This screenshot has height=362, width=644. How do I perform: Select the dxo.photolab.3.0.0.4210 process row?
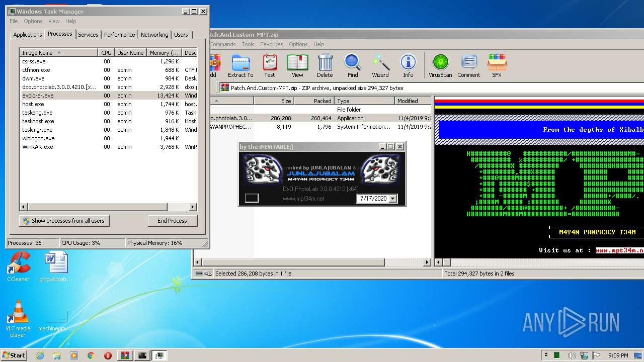point(108,87)
